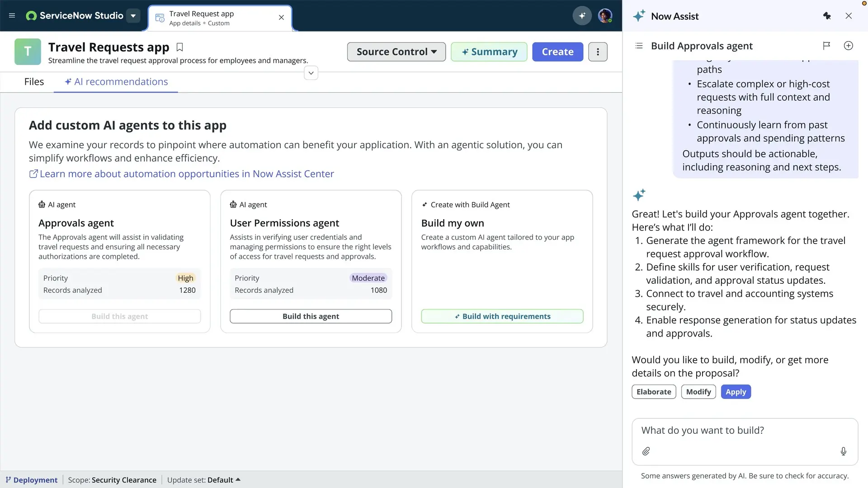Click Build this agent for User Permissions
Screen dimensions: 868x488
click(x=311, y=316)
